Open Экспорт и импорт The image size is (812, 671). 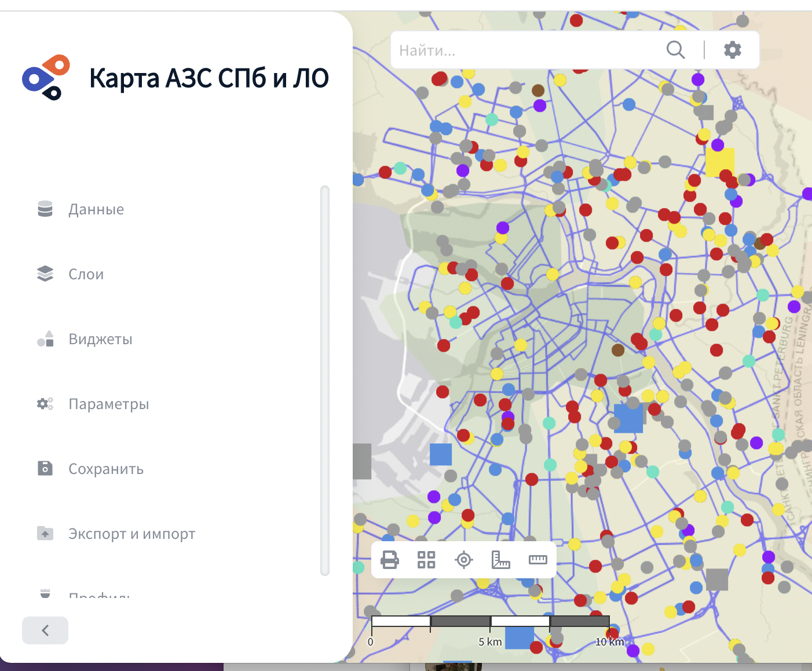pos(131,534)
